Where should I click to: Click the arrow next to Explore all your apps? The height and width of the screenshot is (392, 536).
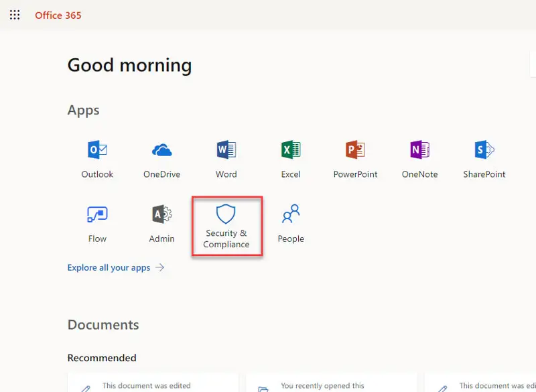pyautogui.click(x=160, y=267)
